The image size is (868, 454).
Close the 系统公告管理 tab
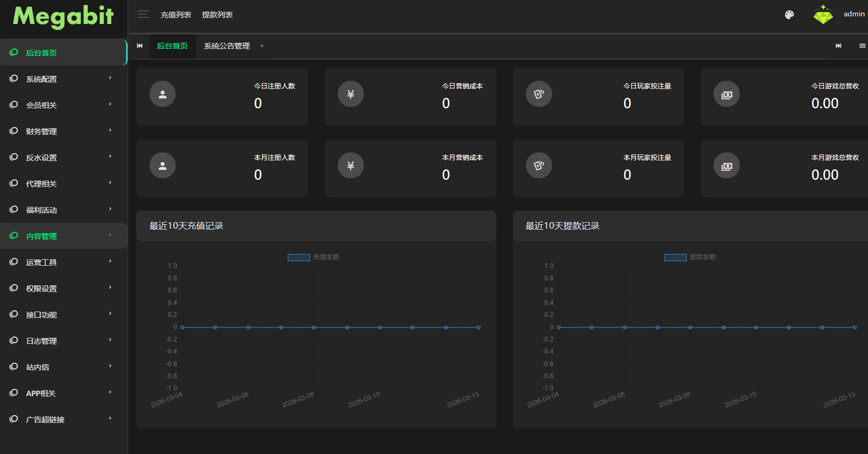[262, 46]
